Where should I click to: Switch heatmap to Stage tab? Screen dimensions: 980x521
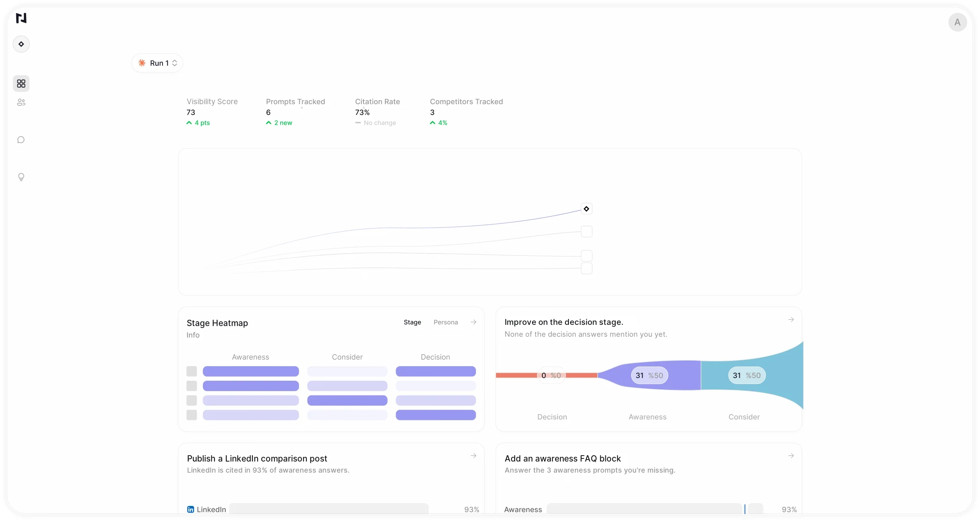[412, 322]
